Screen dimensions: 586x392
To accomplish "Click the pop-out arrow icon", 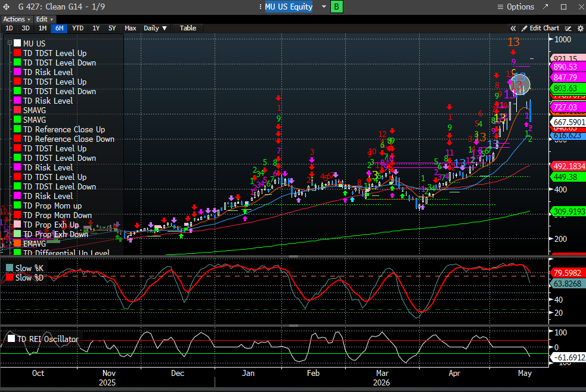I will coord(545,7).
